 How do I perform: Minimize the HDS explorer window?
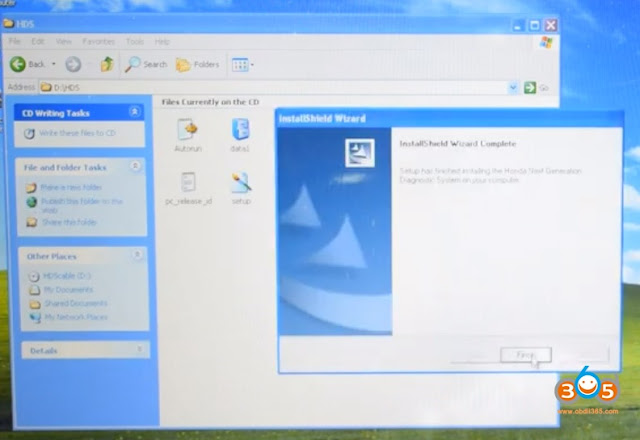pos(518,26)
